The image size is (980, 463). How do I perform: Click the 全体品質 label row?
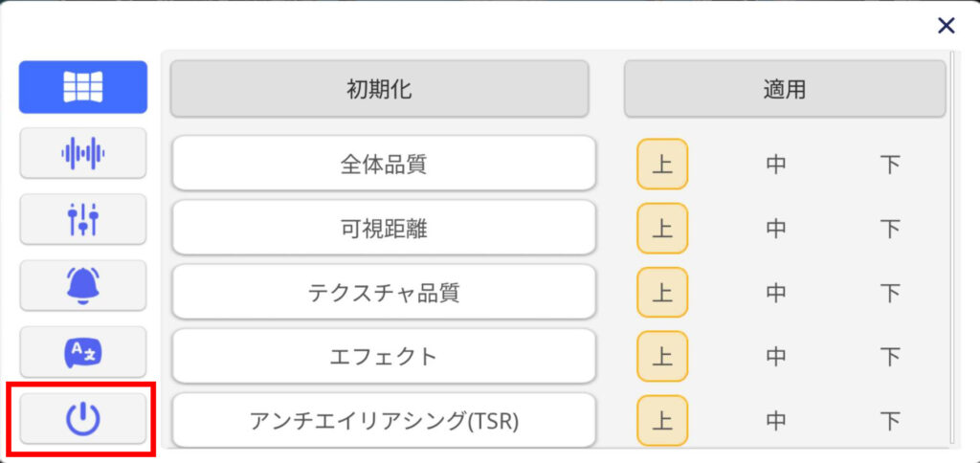(x=384, y=164)
